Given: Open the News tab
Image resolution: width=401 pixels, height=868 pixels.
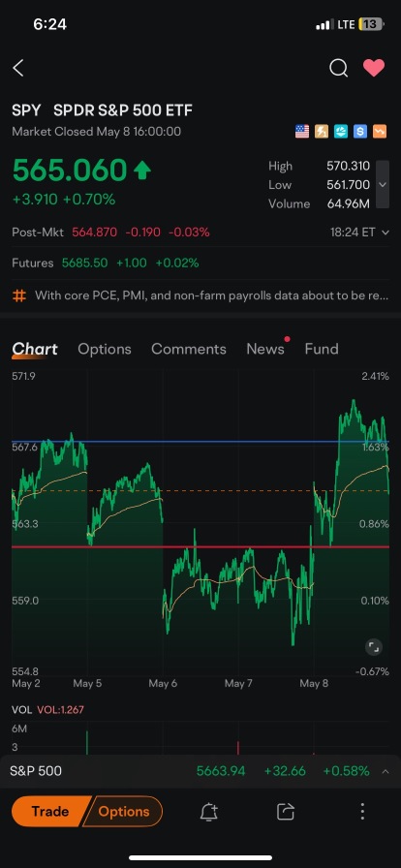Looking at the screenshot, I should pyautogui.click(x=265, y=349).
